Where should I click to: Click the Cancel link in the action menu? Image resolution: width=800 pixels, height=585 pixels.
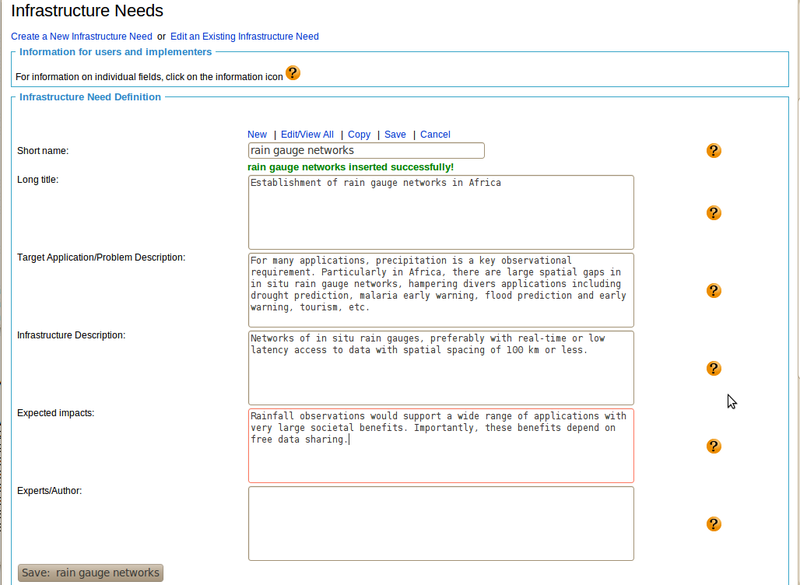[435, 134]
